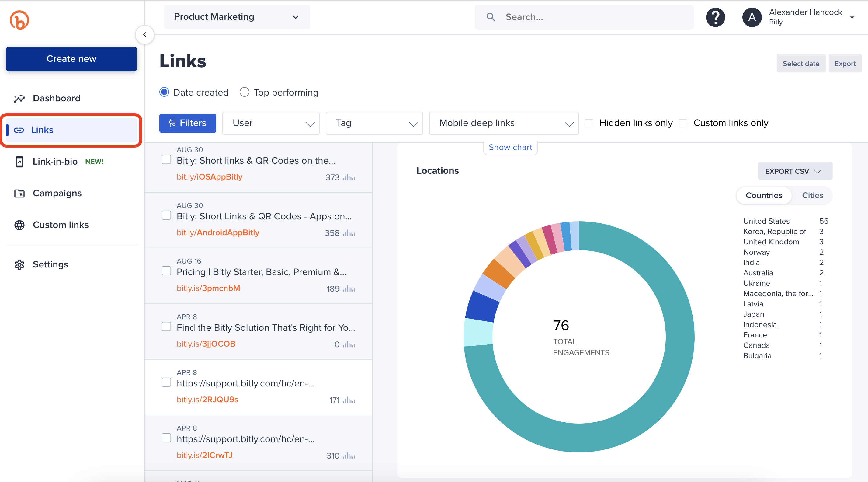Click the Campaigns folder star icon
This screenshot has width=868, height=482.
(19, 194)
